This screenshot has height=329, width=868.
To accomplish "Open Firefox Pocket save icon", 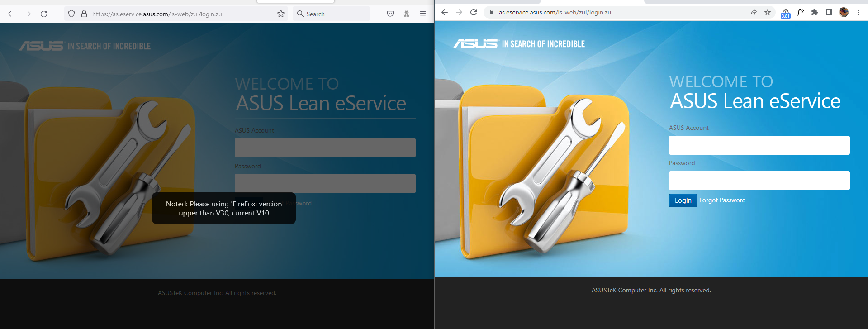I will 390,14.
